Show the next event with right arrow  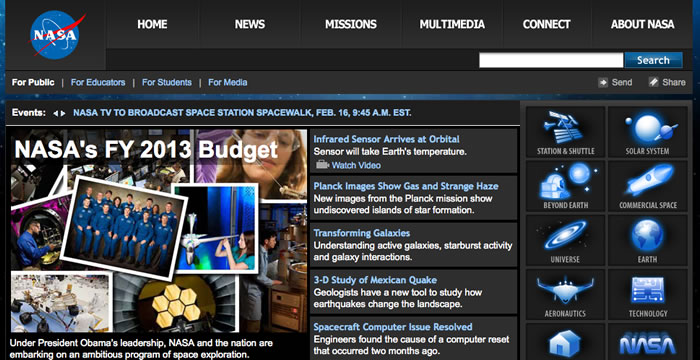pos(63,113)
